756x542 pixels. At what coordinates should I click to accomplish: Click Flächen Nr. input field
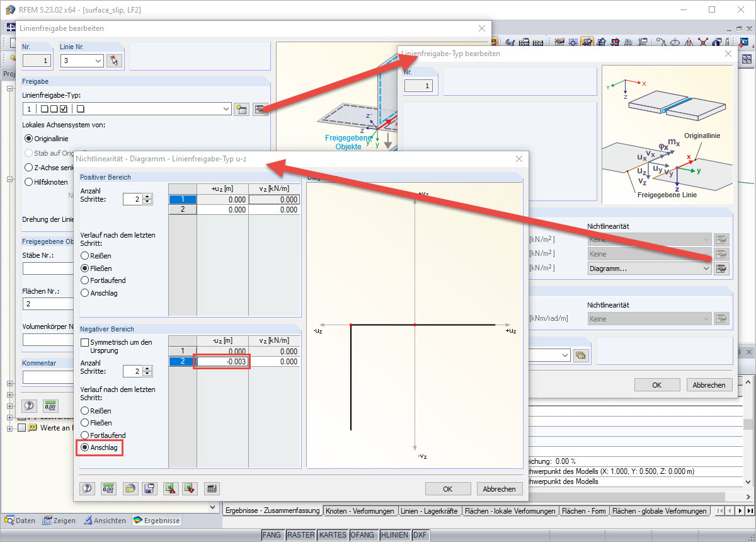click(x=48, y=304)
